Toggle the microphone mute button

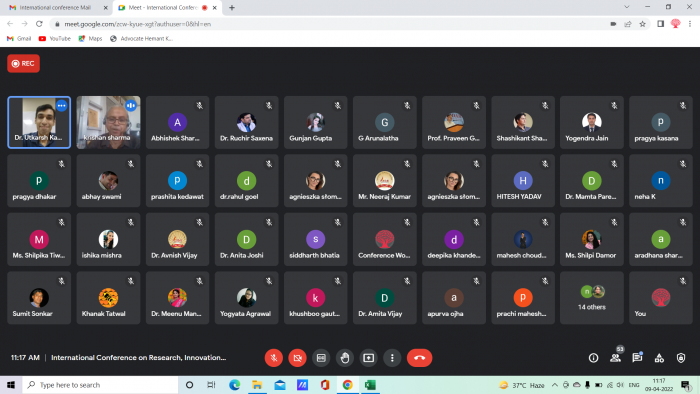pos(274,358)
